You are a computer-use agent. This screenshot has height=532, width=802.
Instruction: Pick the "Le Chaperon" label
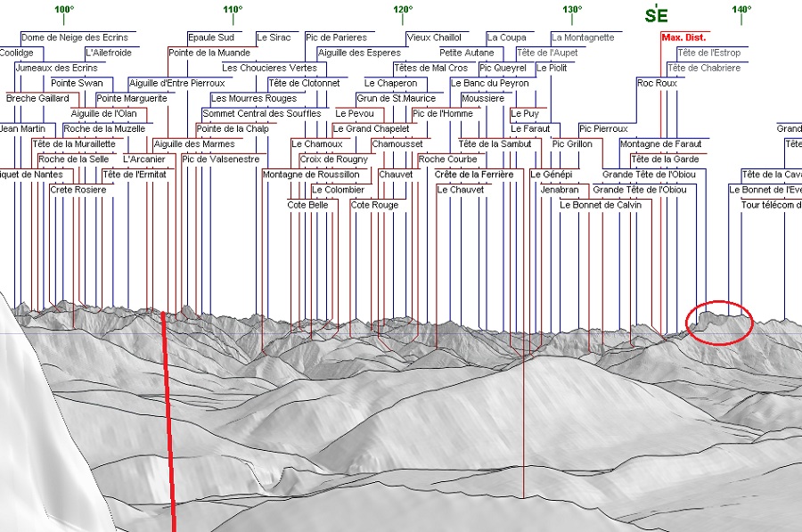[x=391, y=84]
